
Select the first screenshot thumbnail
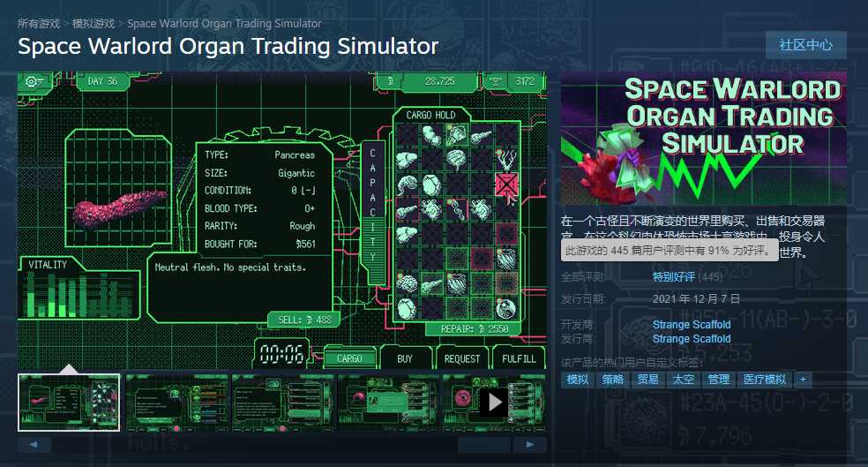click(69, 403)
